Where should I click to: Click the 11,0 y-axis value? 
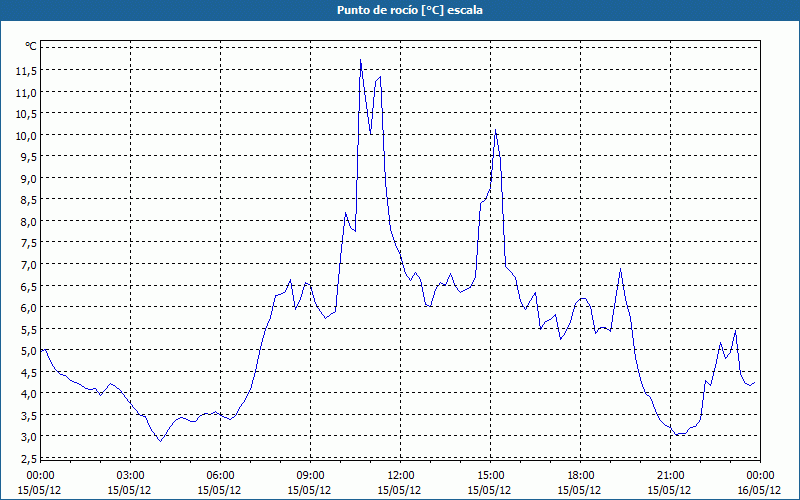26,92
